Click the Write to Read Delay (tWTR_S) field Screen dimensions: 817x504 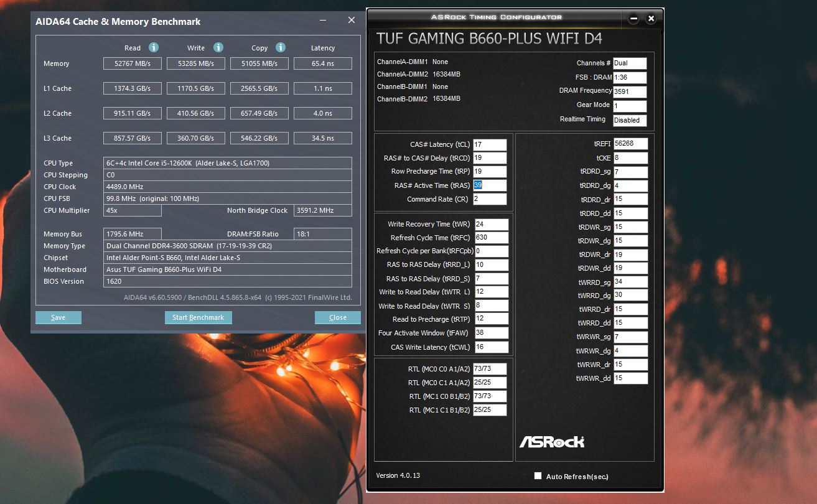coord(492,306)
